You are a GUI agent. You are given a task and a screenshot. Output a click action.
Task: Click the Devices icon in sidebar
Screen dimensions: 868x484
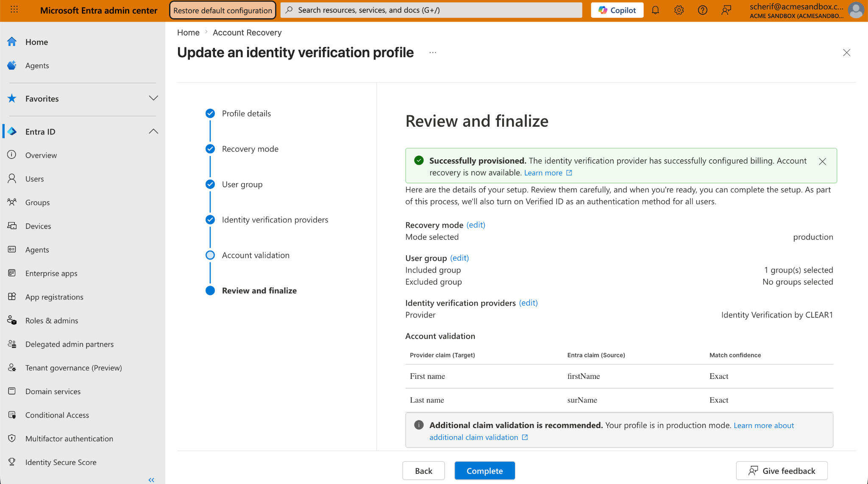coord(12,226)
